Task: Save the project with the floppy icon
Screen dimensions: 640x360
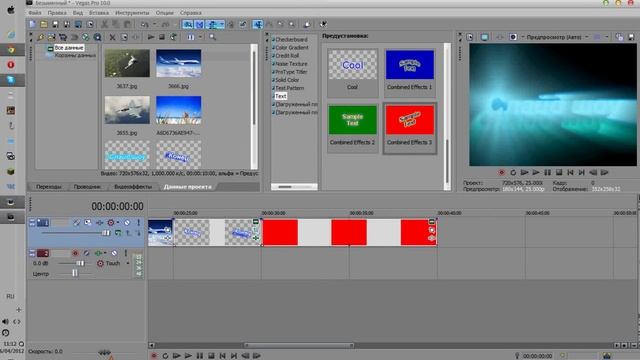Action: 55,24
